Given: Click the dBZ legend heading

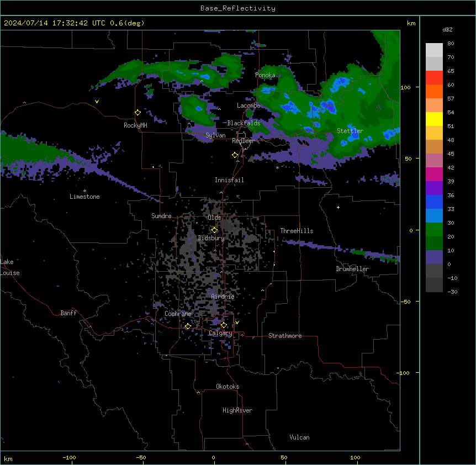Looking at the screenshot, I should tap(447, 29).
